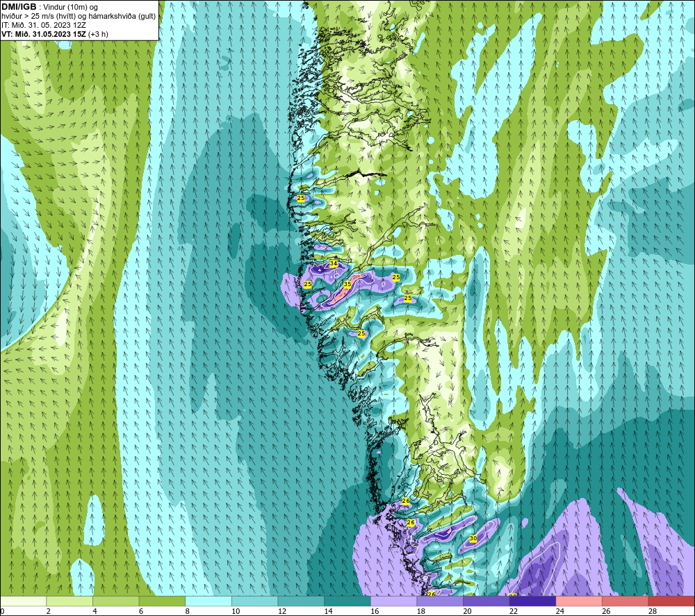695x616 pixels.
Task: Click the legend swatch between 2 and 4
Action: 69,601
